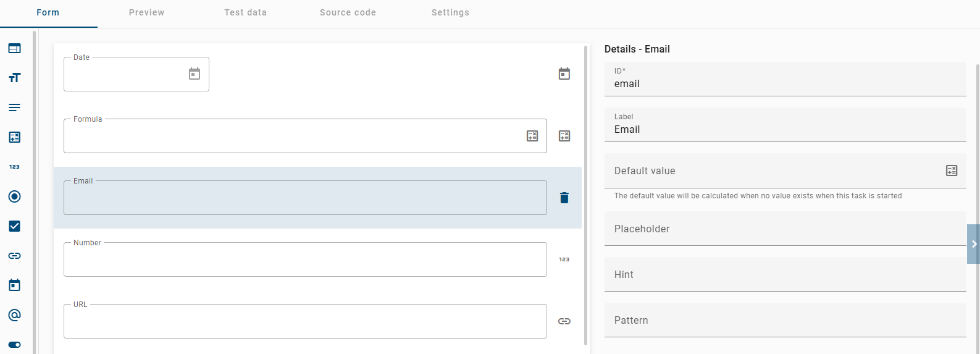This screenshot has width=980, height=354.
Task: Click the Pattern input field
Action: click(785, 320)
